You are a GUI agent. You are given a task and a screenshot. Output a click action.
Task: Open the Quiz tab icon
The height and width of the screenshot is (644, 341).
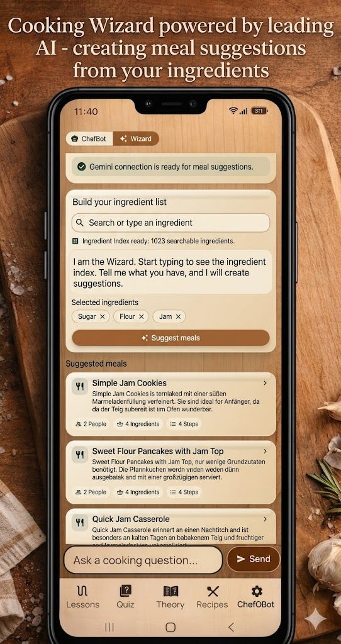coord(126,591)
